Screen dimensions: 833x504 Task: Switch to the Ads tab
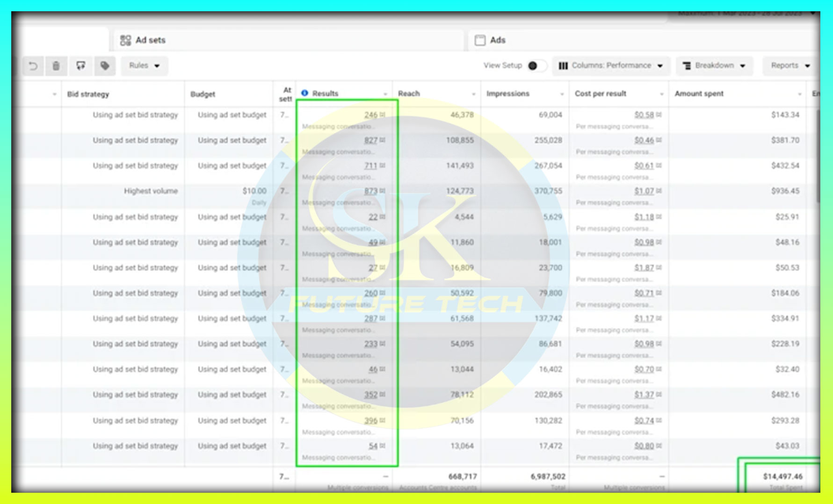497,40
